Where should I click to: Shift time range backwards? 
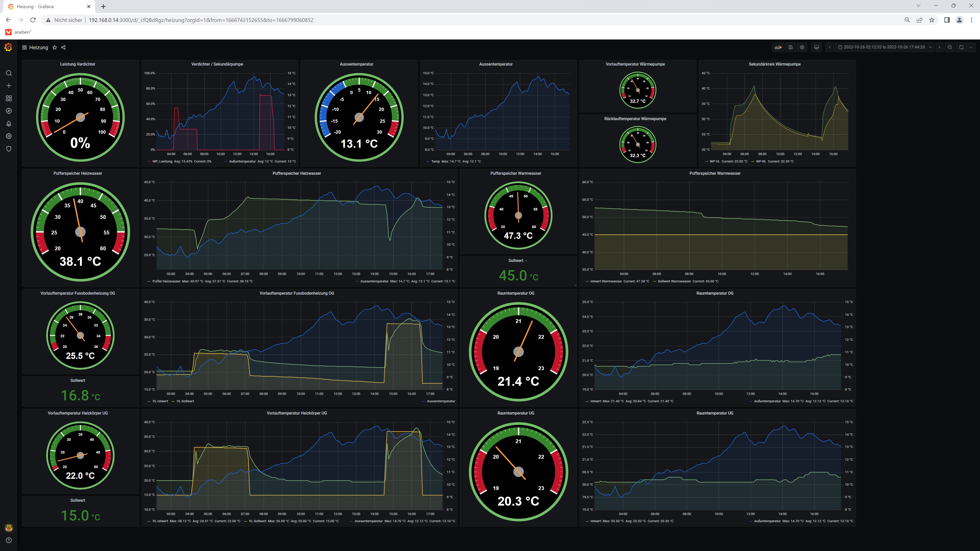[830, 47]
